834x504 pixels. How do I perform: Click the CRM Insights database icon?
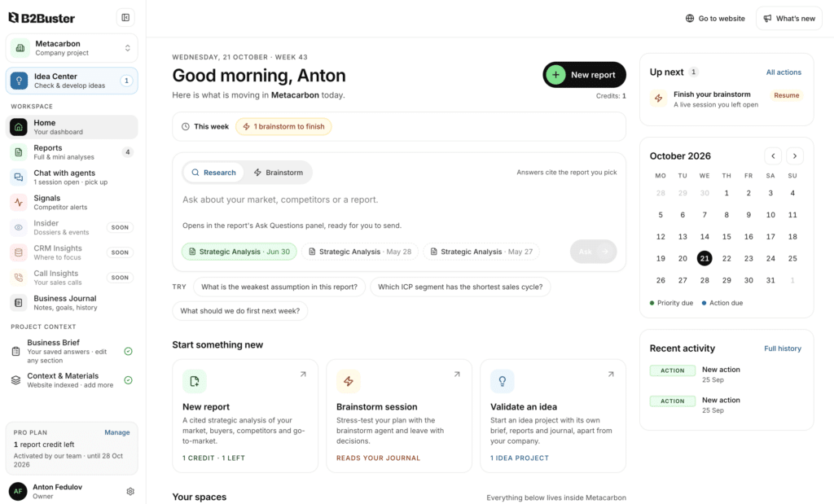[19, 252]
